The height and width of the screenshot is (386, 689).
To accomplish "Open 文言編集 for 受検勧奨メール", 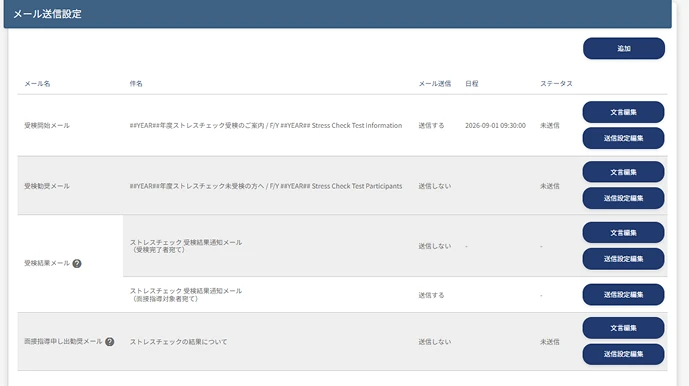I will coord(623,172).
